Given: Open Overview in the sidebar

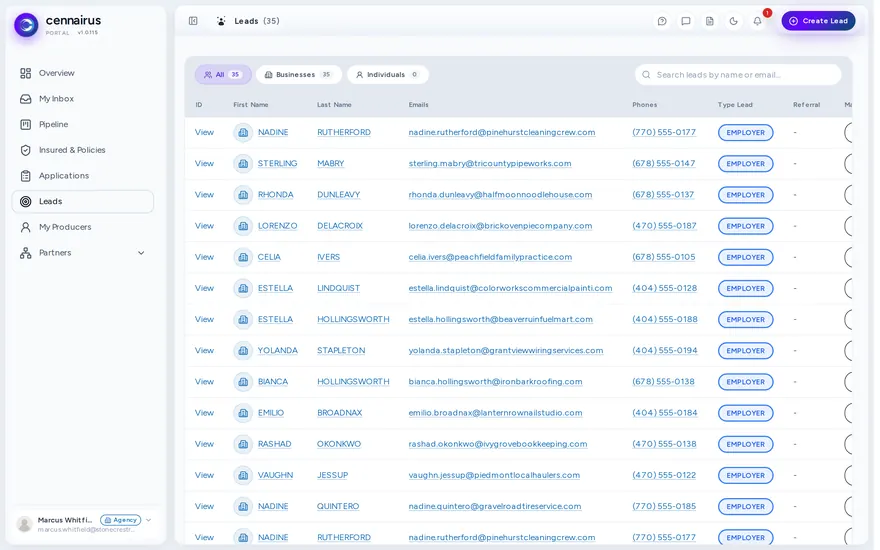Looking at the screenshot, I should 82,73.
